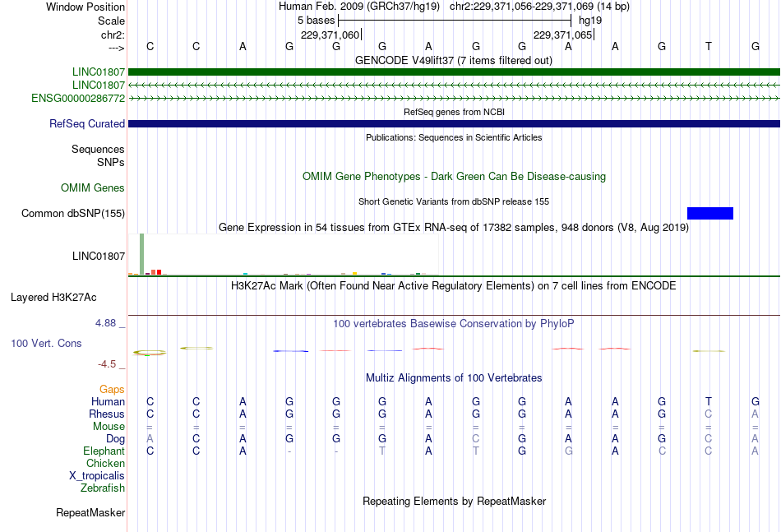
Task: Click the OMIM Gene Phenotypes track title
Action: coord(454,176)
